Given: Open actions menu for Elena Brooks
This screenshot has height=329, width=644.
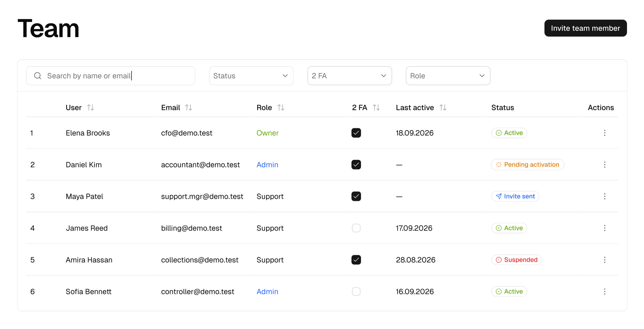Looking at the screenshot, I should pos(605,133).
